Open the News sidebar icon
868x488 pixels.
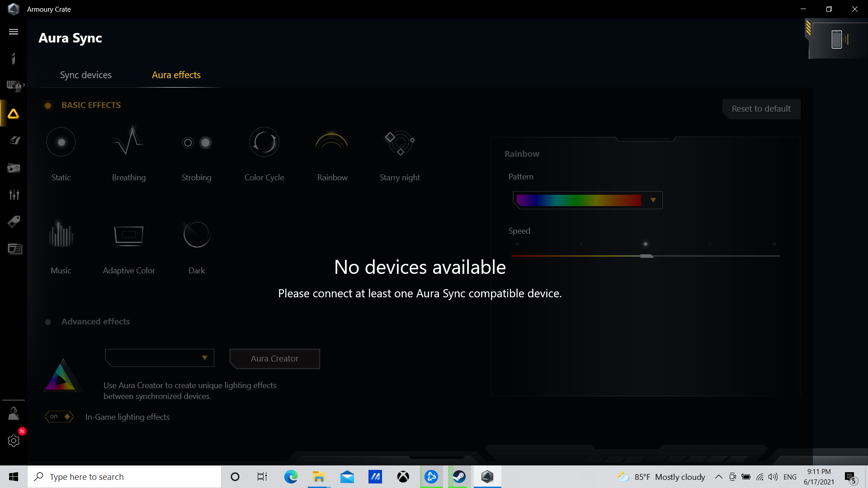[x=14, y=249]
